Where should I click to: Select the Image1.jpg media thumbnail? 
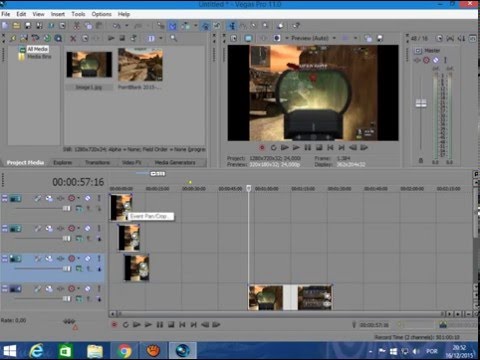click(x=89, y=65)
